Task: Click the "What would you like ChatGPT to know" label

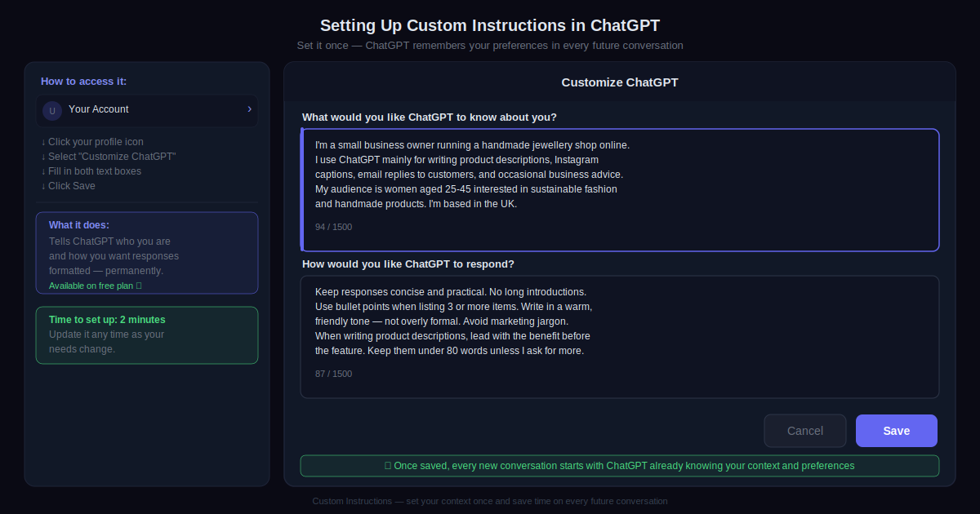Action: [430, 117]
